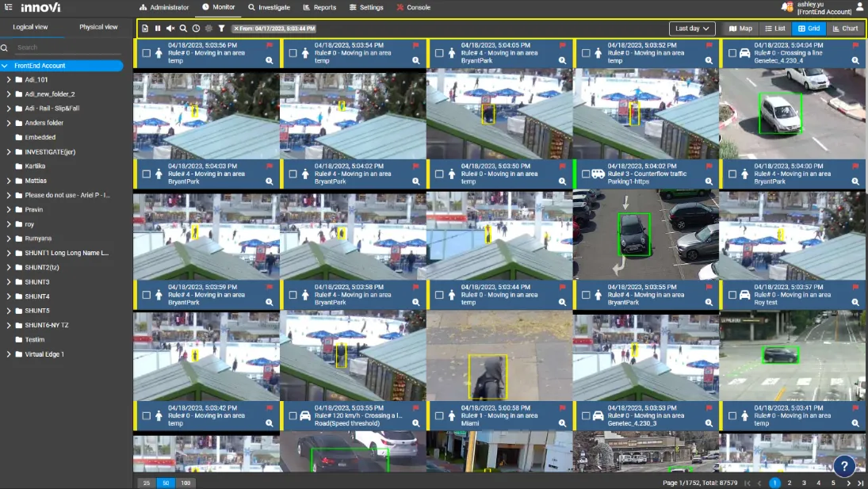Click the red flag on 5:04:05 PM event

[563, 45]
